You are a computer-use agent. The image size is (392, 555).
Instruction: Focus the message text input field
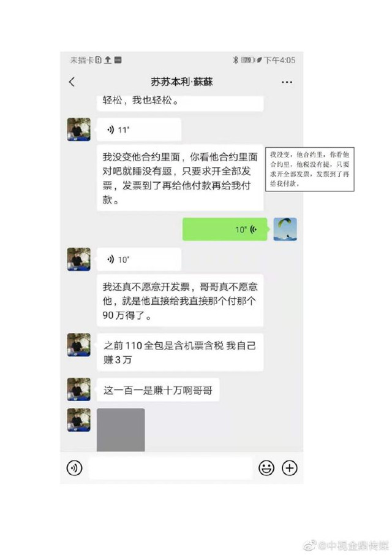coord(171,468)
